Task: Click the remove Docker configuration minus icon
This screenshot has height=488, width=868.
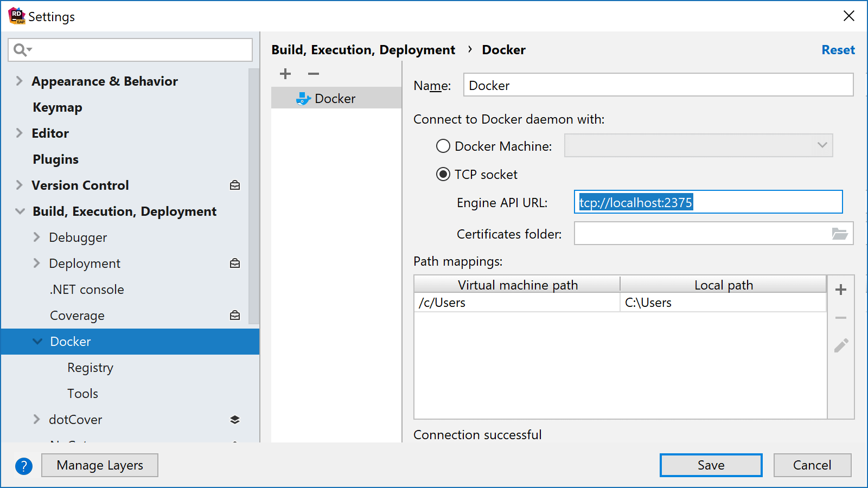Action: pyautogui.click(x=314, y=74)
